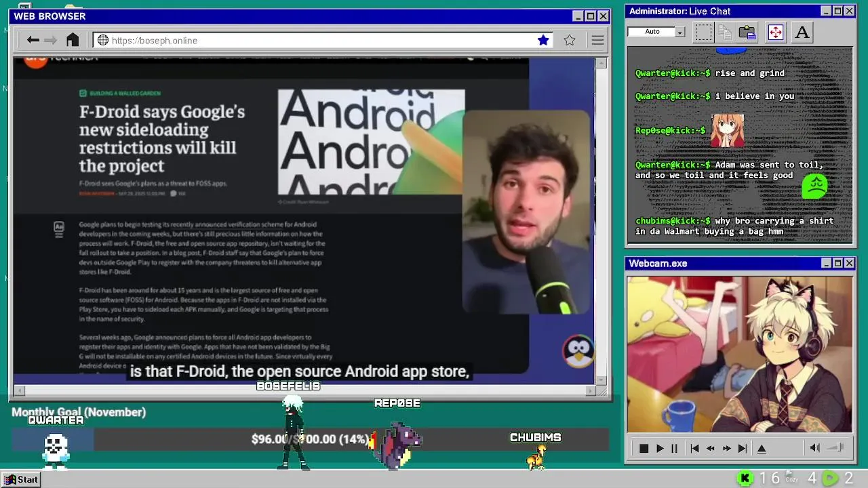868x488 pixels.
Task: Click the CHUBIMS small orange sprite
Action: (536, 457)
